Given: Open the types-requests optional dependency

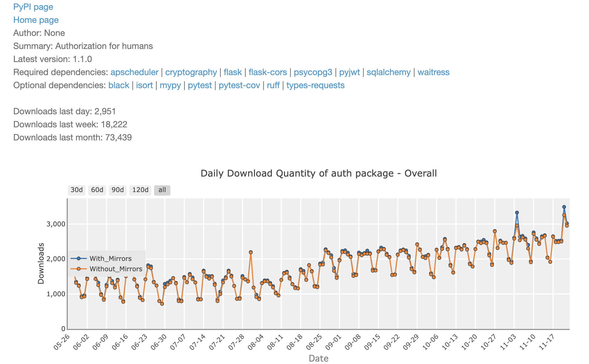Looking at the screenshot, I should tap(315, 85).
